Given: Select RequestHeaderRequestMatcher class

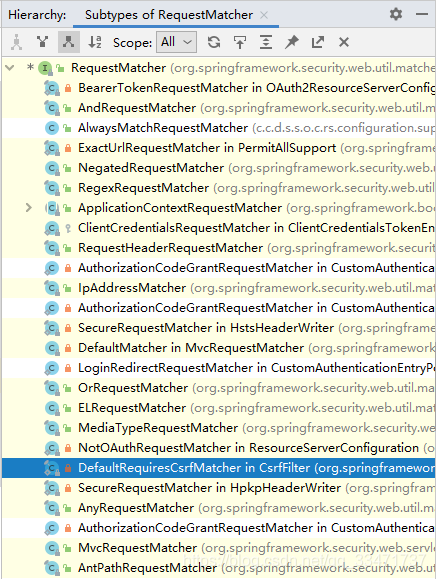Looking at the screenshot, I should 219,248.
